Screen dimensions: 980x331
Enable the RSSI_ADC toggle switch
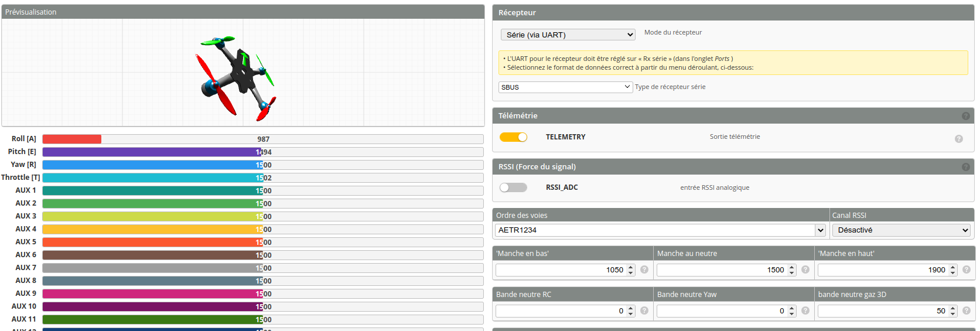pos(513,187)
